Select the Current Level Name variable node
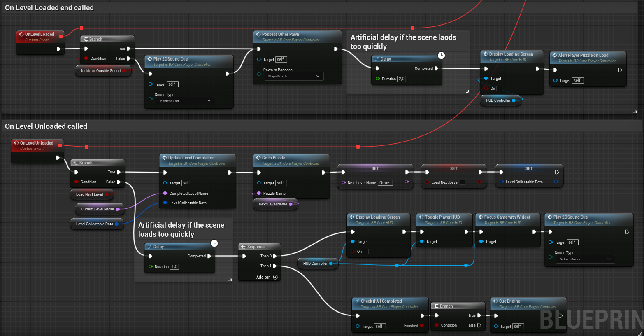644x336 pixels. (x=98, y=209)
